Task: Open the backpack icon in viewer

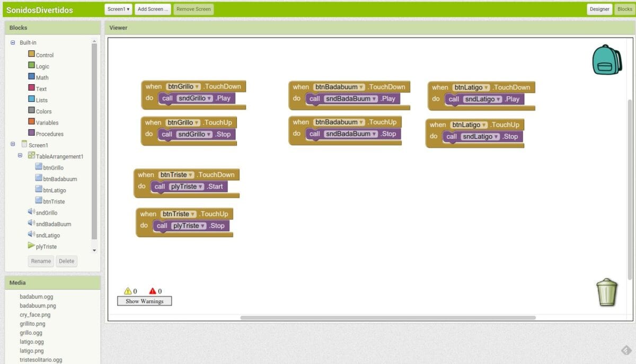Action: tap(606, 59)
